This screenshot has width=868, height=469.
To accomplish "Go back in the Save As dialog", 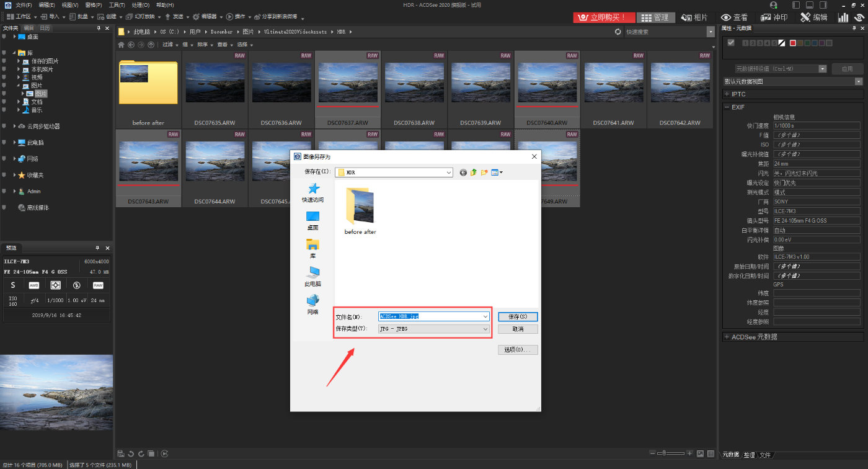I will tap(463, 172).
